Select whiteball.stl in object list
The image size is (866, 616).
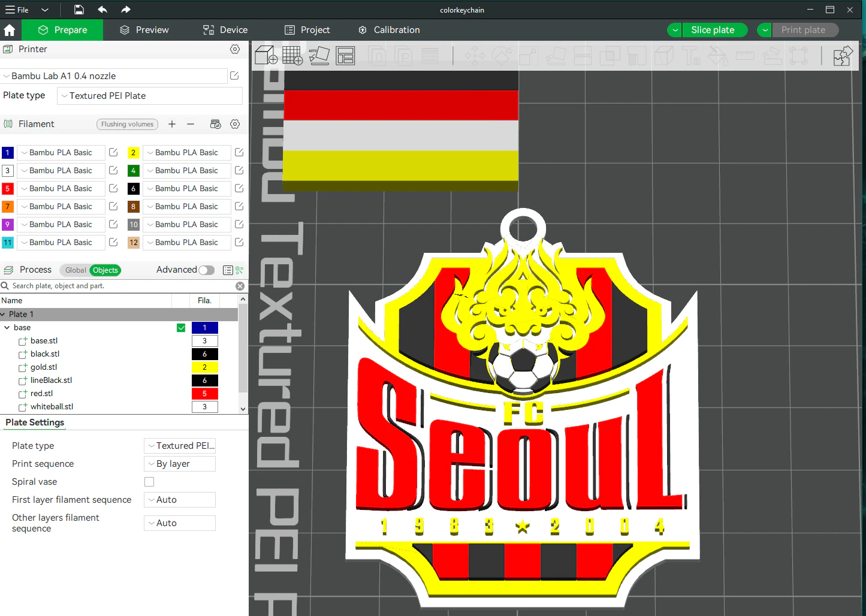52,407
